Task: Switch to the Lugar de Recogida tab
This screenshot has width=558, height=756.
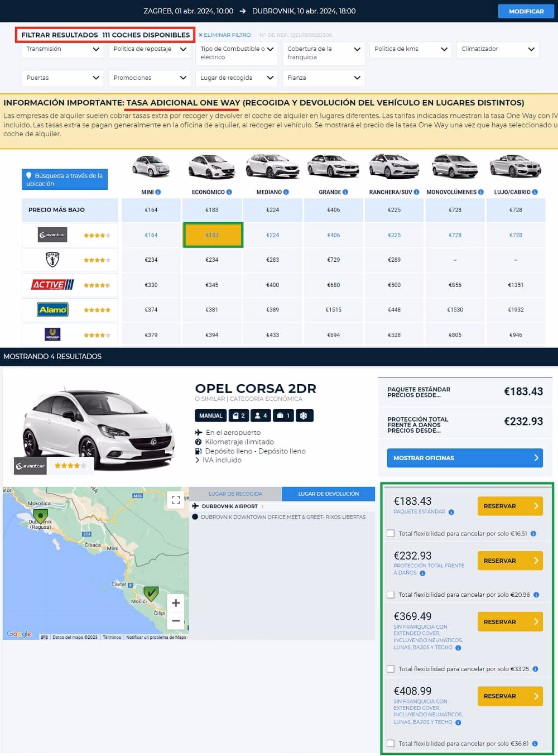Action: click(235, 494)
